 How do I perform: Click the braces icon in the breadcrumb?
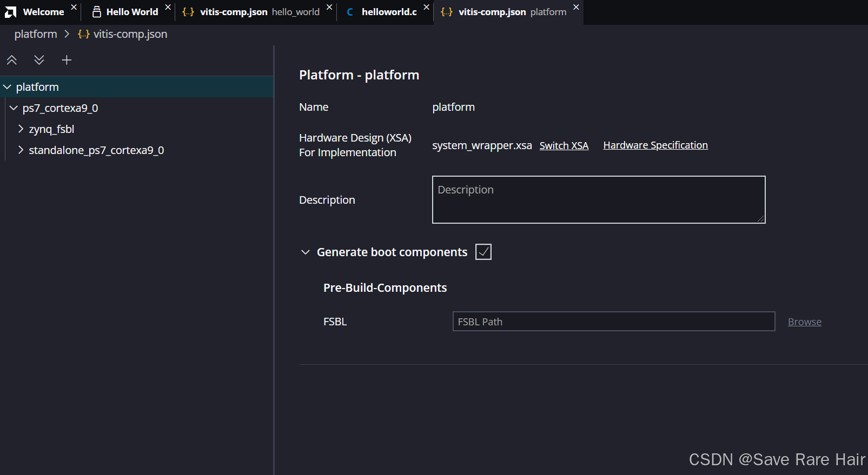click(x=84, y=34)
